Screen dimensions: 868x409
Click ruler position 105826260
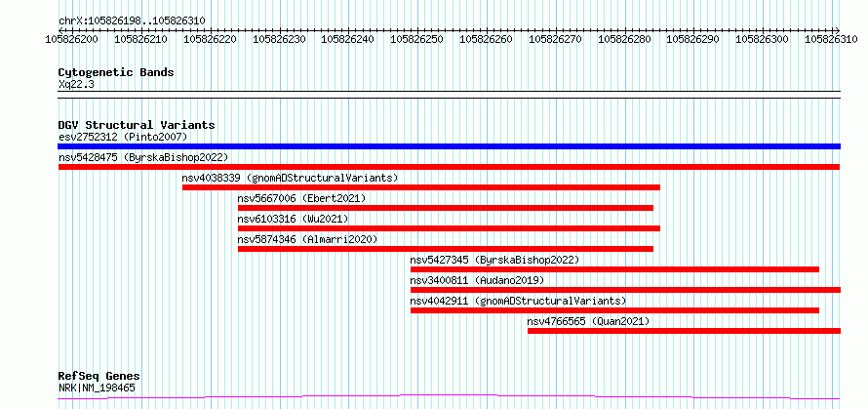coord(487,39)
